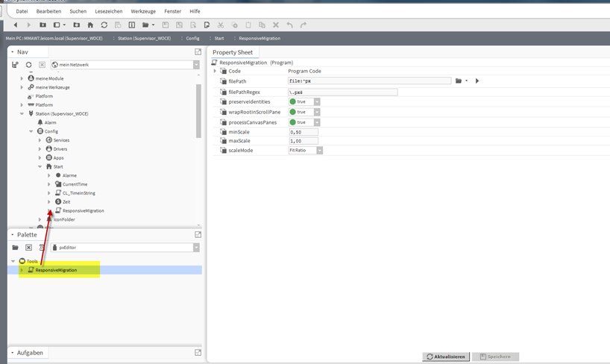Click the Aktualisieren button

point(446,357)
